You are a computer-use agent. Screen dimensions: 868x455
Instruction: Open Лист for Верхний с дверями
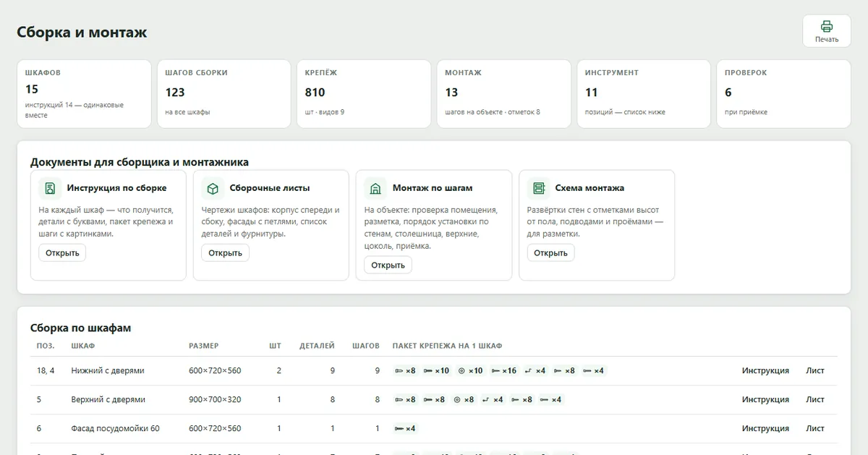[x=815, y=399]
